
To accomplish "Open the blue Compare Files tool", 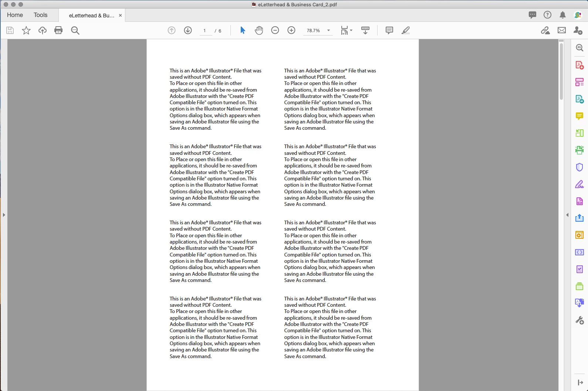I will coord(579,303).
